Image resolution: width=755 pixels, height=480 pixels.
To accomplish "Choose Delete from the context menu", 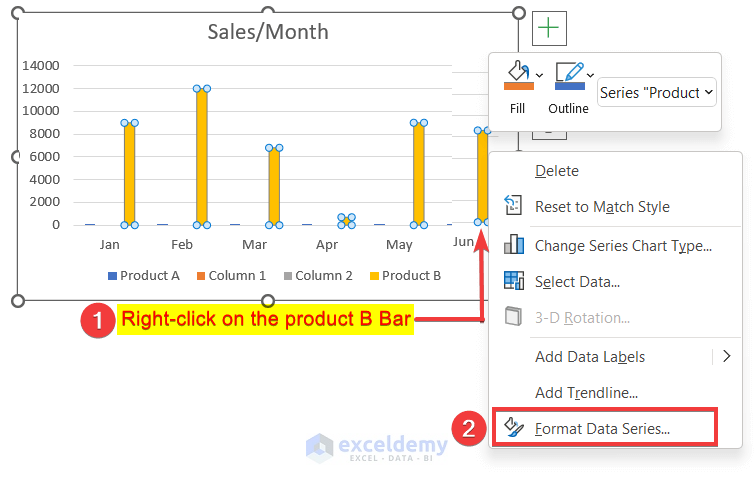I will (557, 171).
